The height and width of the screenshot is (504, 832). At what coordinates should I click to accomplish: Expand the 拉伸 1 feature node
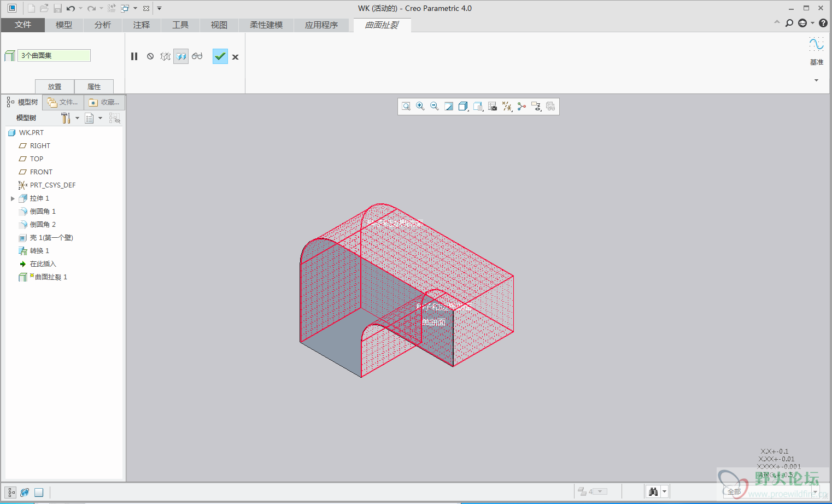13,198
